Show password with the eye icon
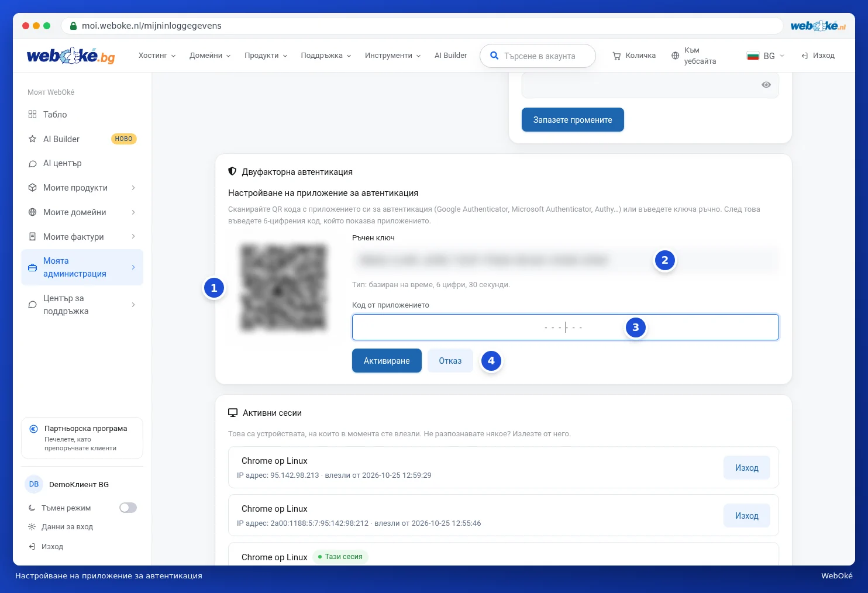 tap(766, 85)
